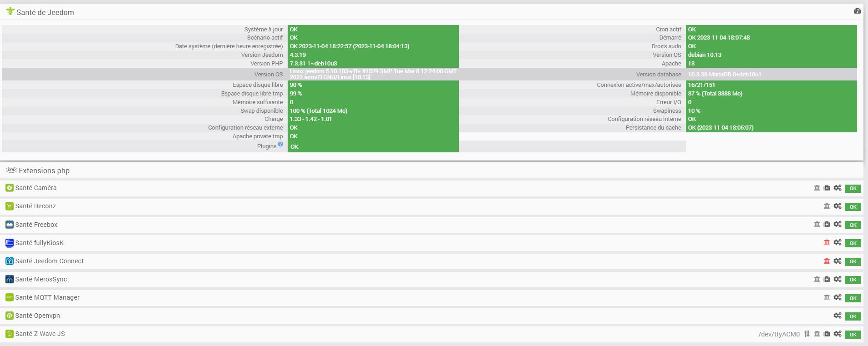This screenshot has width=868, height=346.
Task: Expand the Santé Openvpn panel
Action: point(38,316)
